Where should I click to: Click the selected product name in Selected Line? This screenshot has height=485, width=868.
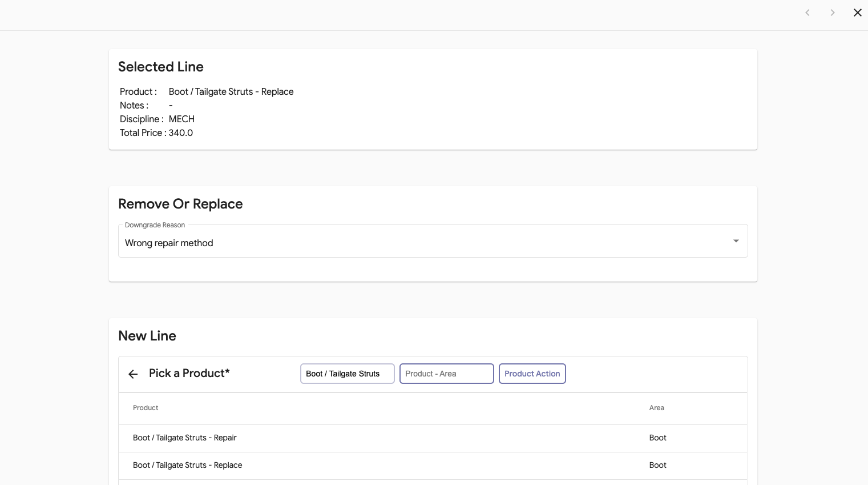click(x=231, y=92)
